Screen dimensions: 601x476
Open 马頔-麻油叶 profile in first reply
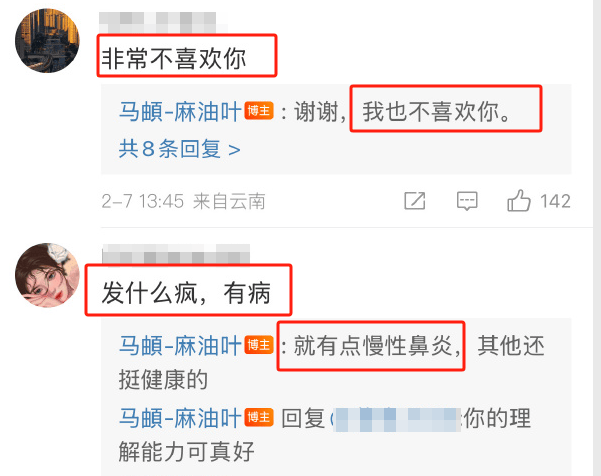click(180, 112)
